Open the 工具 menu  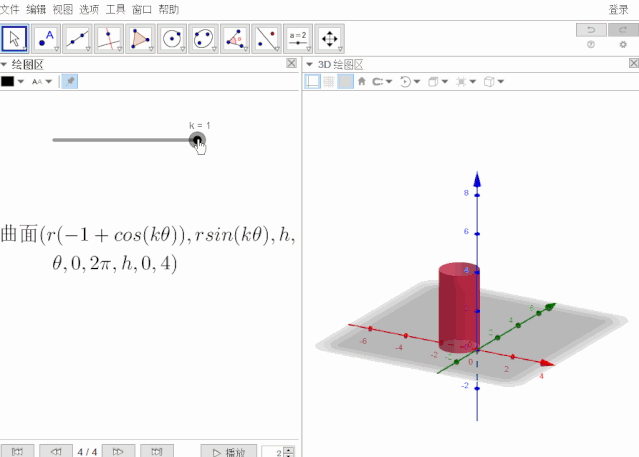pos(115,9)
